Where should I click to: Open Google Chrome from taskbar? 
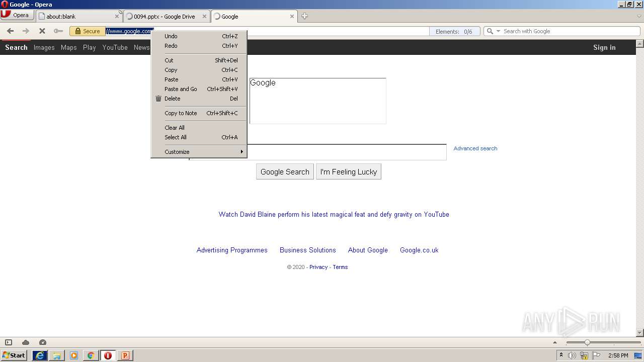coord(91,355)
